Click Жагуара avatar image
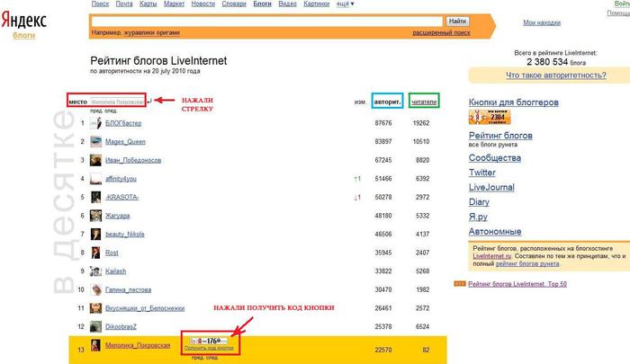The width and height of the screenshot is (630, 364). tap(95, 216)
